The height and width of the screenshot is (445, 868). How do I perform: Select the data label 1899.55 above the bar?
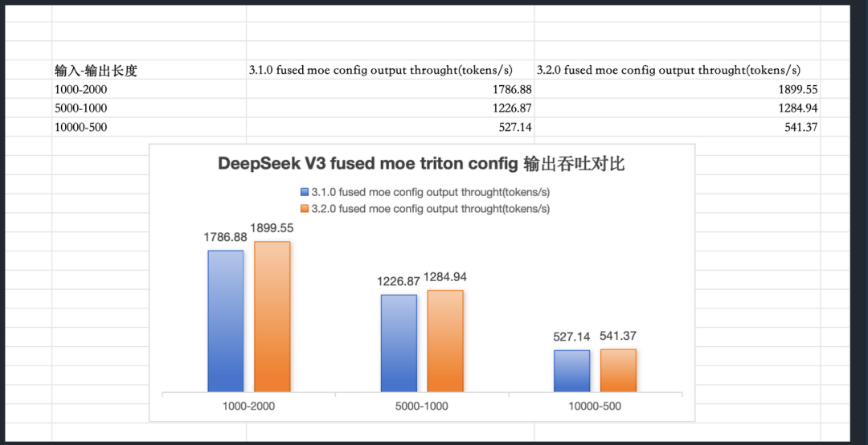point(272,228)
